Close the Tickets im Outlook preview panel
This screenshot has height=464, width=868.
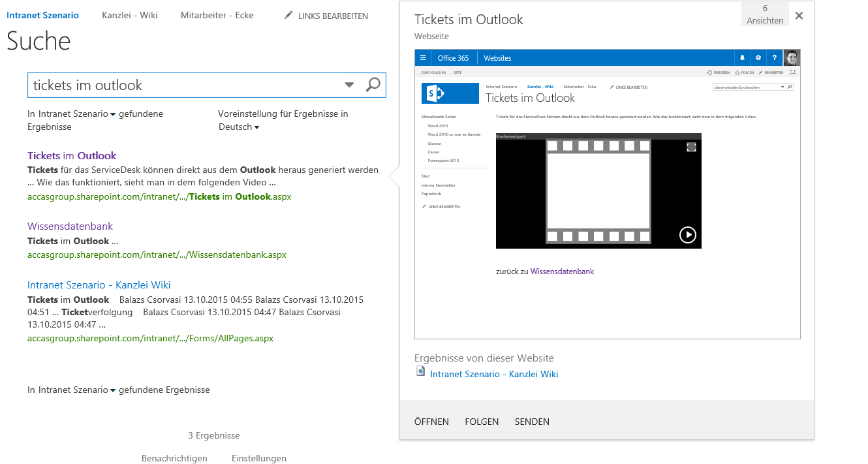[x=799, y=16]
